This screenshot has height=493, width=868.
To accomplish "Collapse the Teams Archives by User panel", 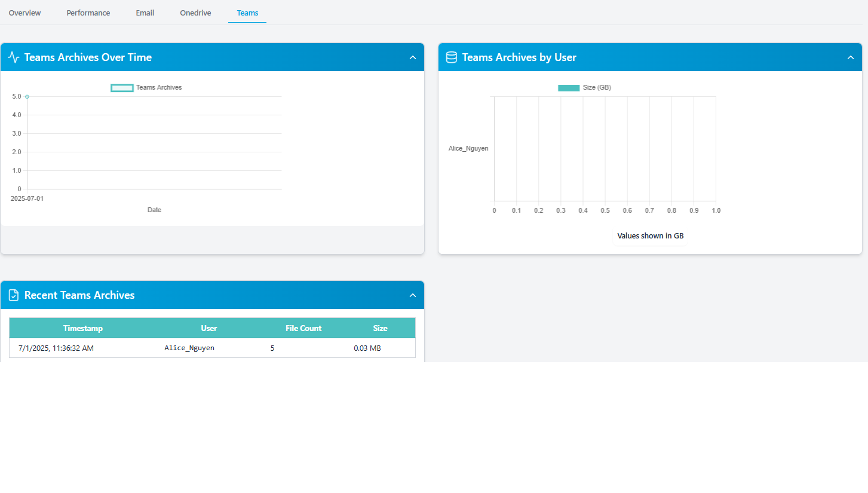I will pyautogui.click(x=851, y=57).
